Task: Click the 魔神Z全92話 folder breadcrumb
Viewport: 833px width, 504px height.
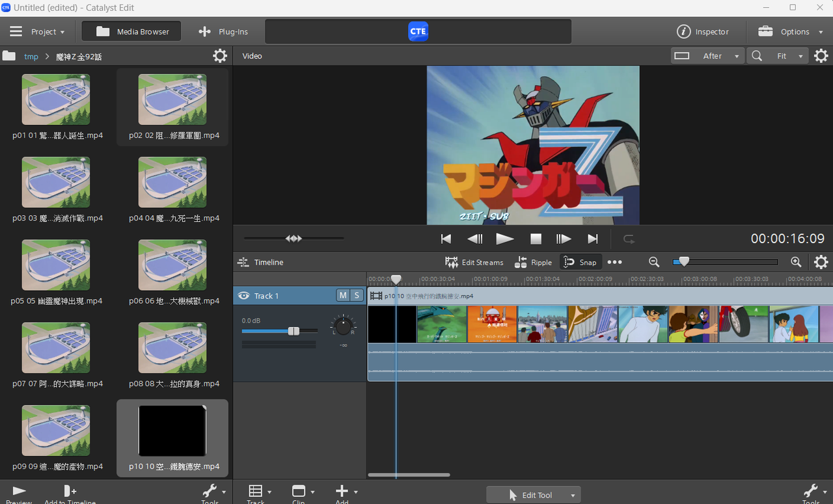Action: 79,57
